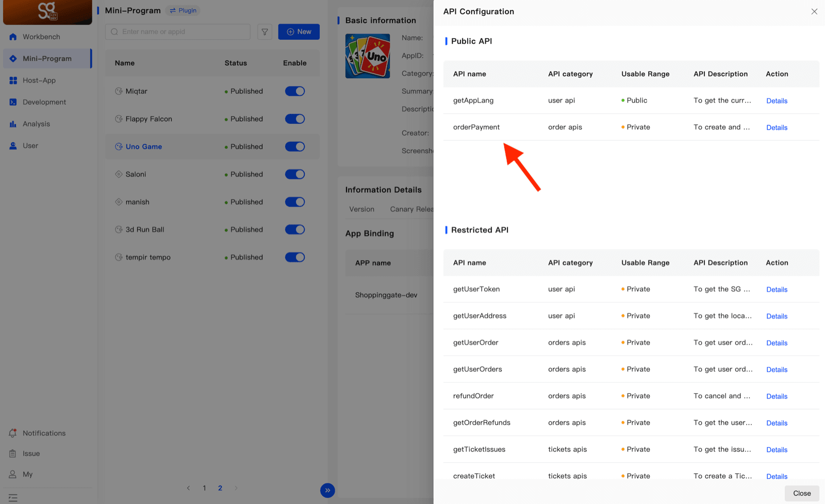Click the Plugin switch link
825x504 pixels.
point(183,10)
